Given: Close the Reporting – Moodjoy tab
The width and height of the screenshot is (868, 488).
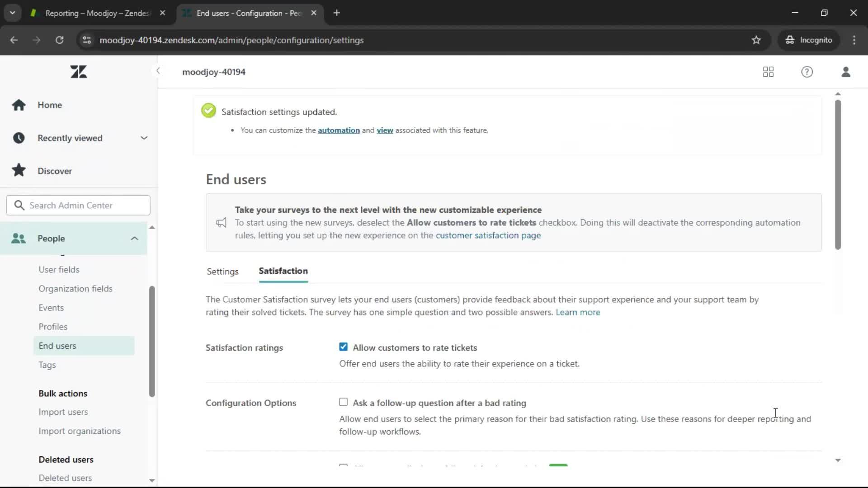Looking at the screenshot, I should [x=163, y=13].
